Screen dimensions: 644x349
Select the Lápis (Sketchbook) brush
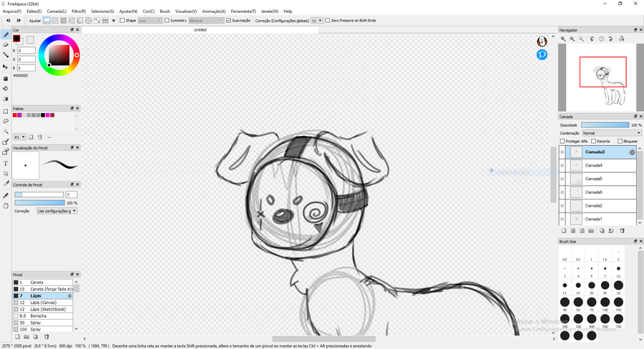click(x=43, y=309)
